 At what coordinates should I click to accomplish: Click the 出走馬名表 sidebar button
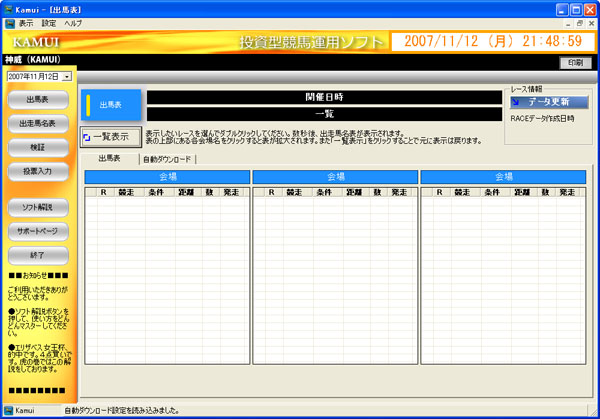[38, 123]
